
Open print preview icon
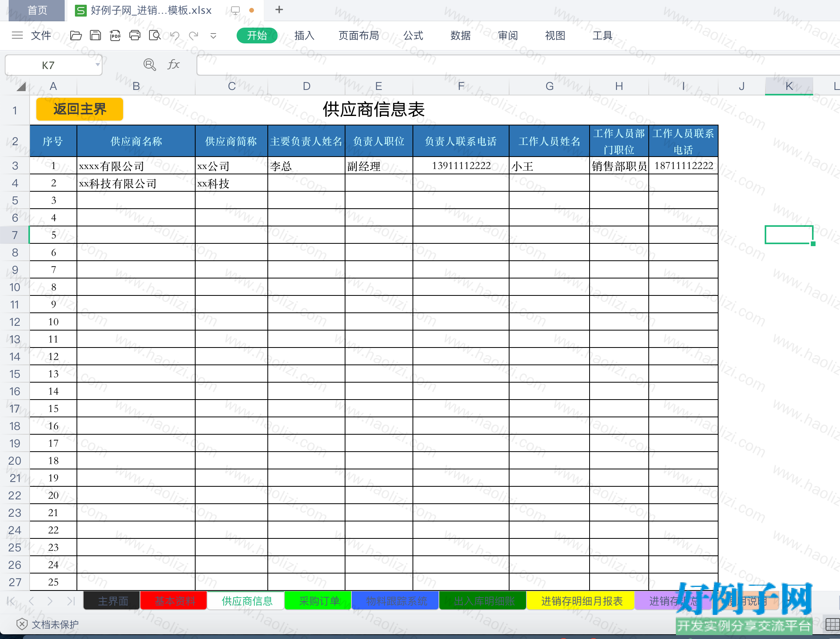coord(155,35)
